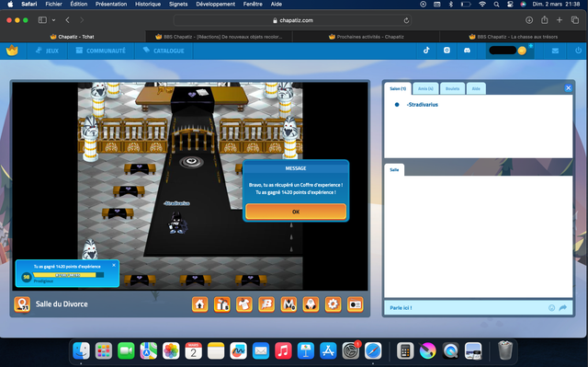Image resolution: width=588 pixels, height=367 pixels.
Task: Open the gifts inventory icon
Action: coord(222,304)
